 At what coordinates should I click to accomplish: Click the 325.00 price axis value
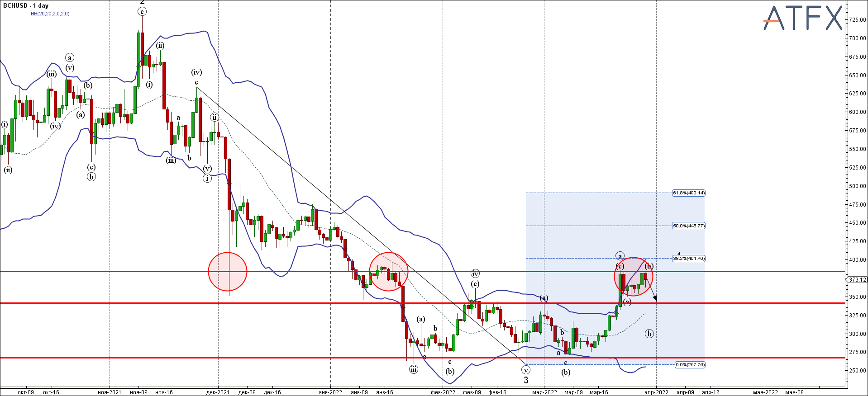pos(858,316)
